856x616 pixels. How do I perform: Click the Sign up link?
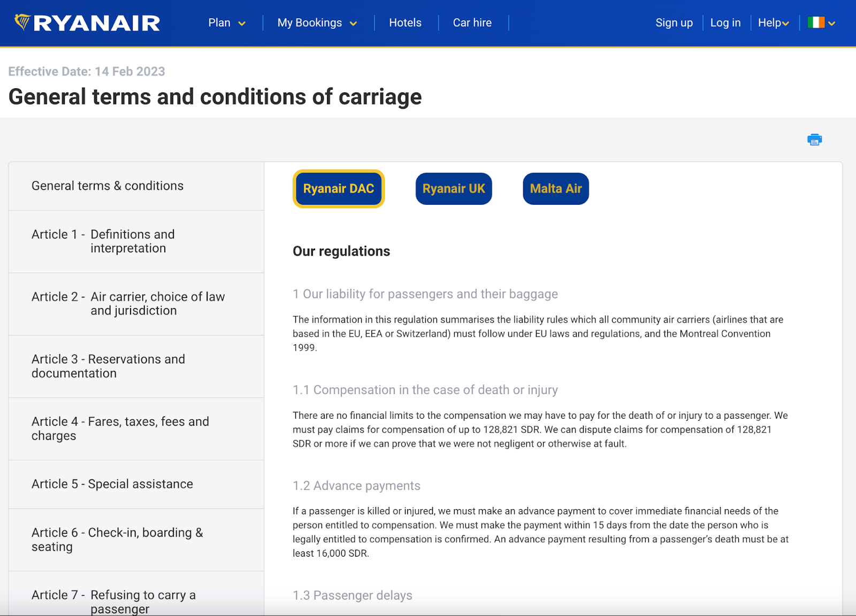point(674,22)
